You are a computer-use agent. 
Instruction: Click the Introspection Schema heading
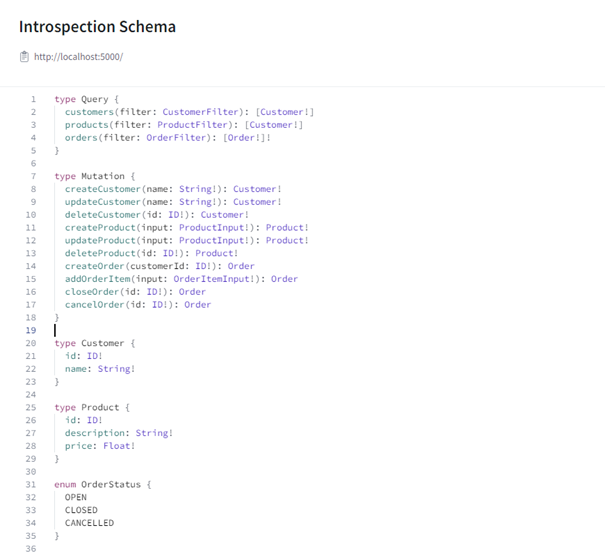pyautogui.click(x=97, y=27)
